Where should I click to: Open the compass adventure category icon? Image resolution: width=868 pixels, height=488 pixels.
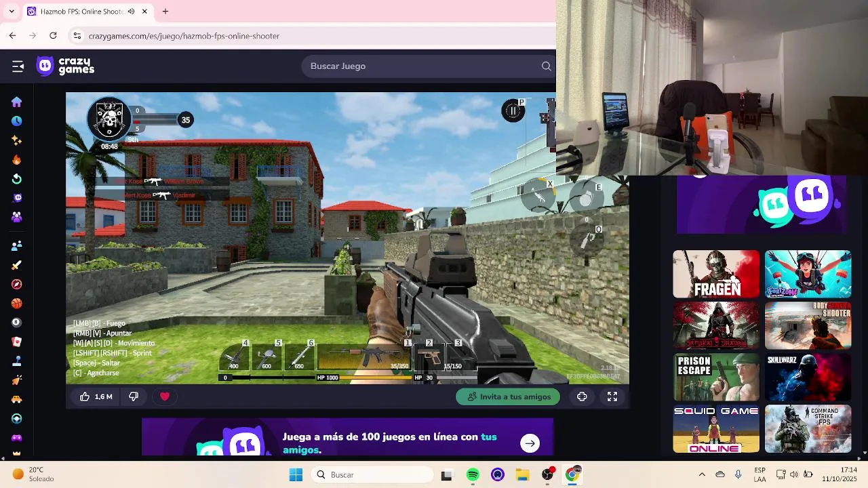click(x=17, y=285)
